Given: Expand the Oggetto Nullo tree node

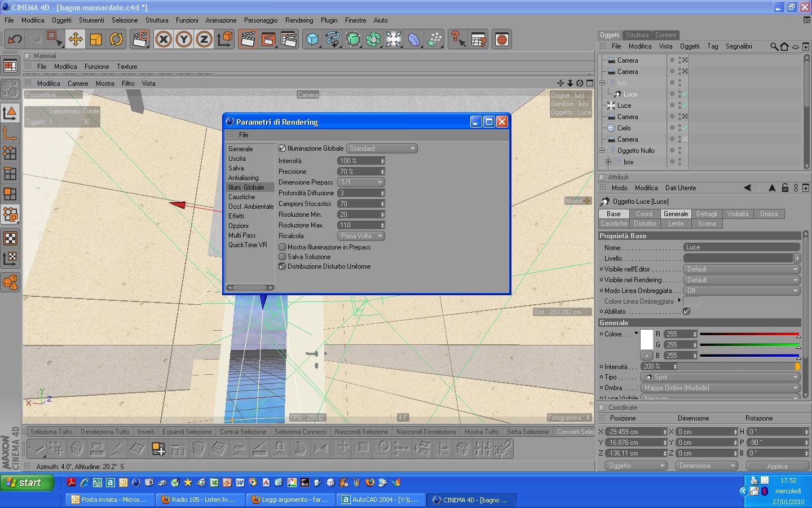Looking at the screenshot, I should pos(602,151).
